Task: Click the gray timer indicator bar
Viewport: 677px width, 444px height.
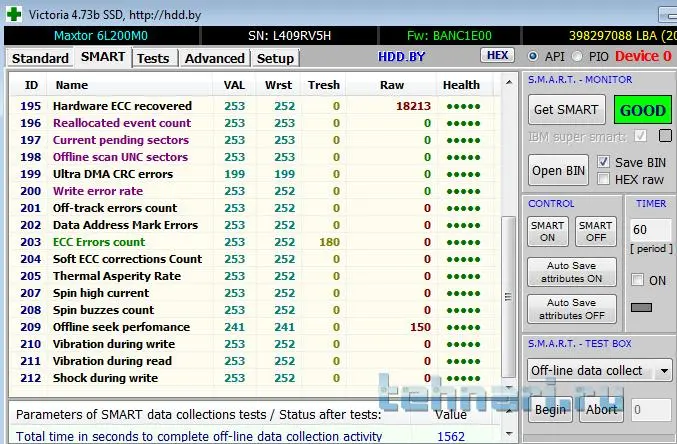Action: (x=641, y=308)
